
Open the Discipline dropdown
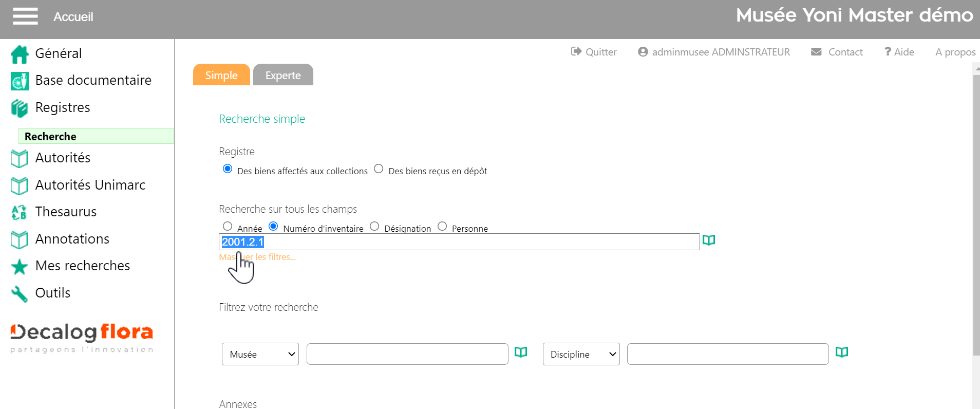coord(581,354)
